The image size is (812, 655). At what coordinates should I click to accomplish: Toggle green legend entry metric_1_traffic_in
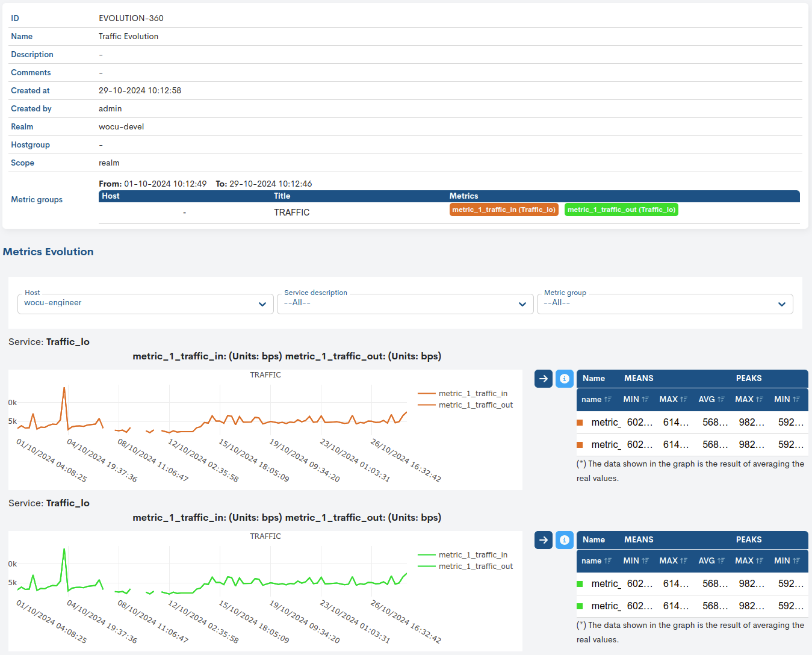462,555
